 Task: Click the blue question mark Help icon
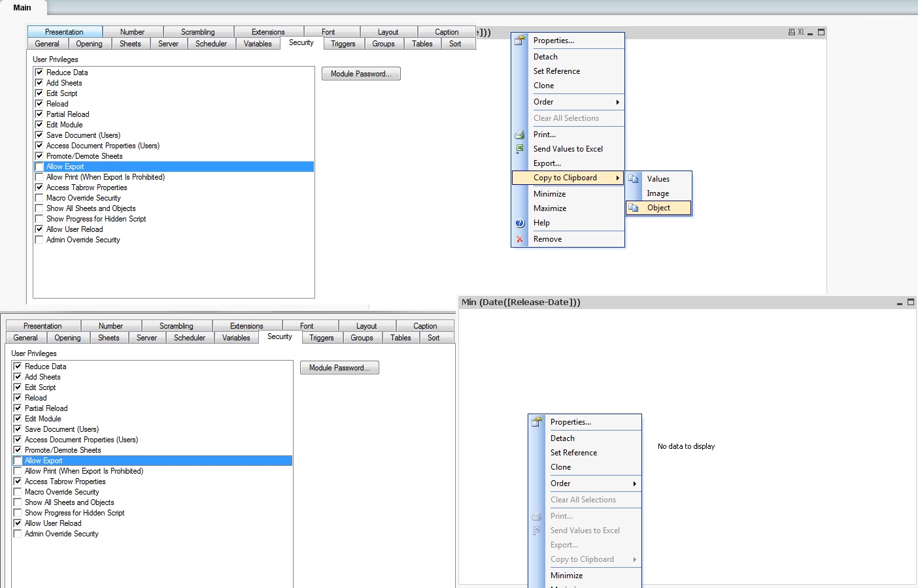tap(520, 223)
